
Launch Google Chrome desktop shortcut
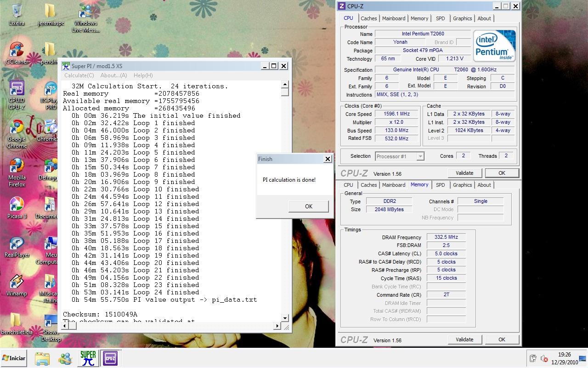(17, 134)
